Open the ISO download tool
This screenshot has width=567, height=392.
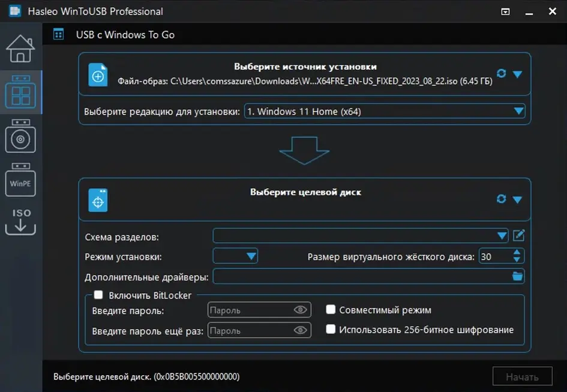(x=20, y=221)
